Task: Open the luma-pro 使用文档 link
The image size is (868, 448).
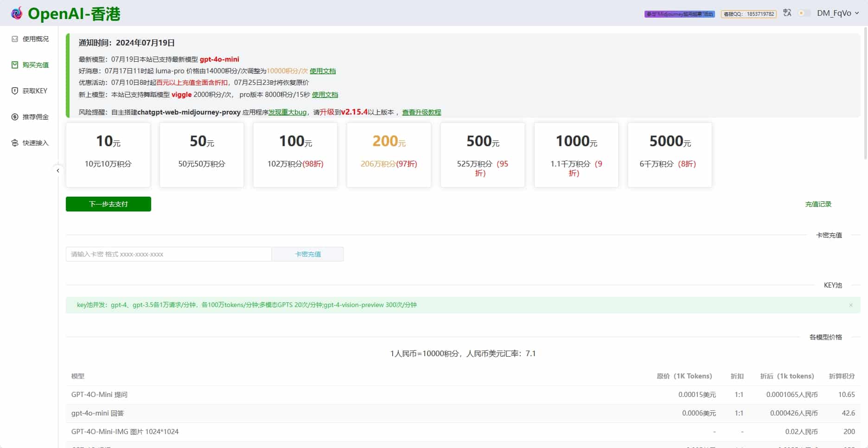Action: coord(323,71)
